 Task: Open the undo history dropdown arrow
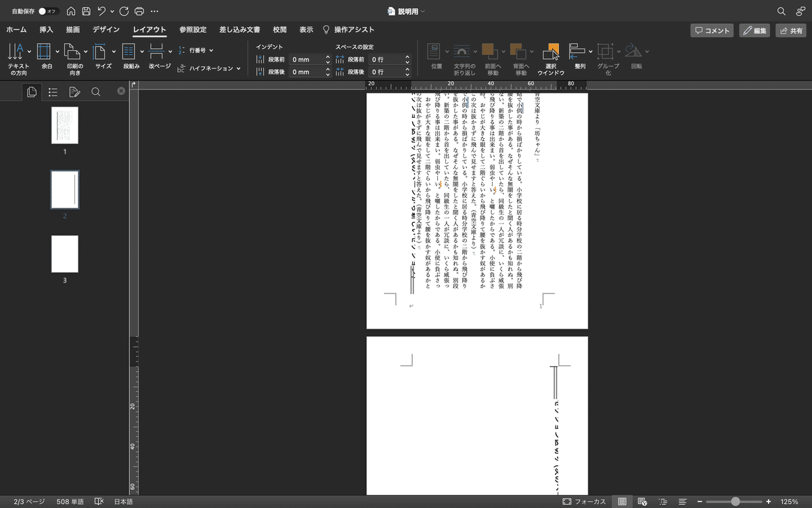point(111,12)
